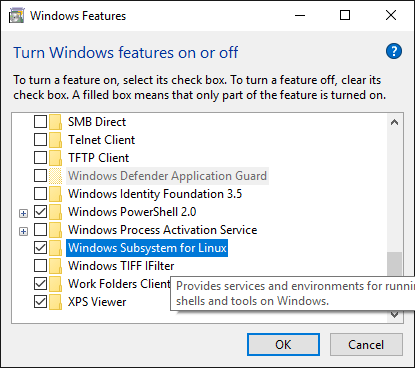The width and height of the screenshot is (415, 368).
Task: Select the SMB Direct folder icon
Action: tap(55, 122)
